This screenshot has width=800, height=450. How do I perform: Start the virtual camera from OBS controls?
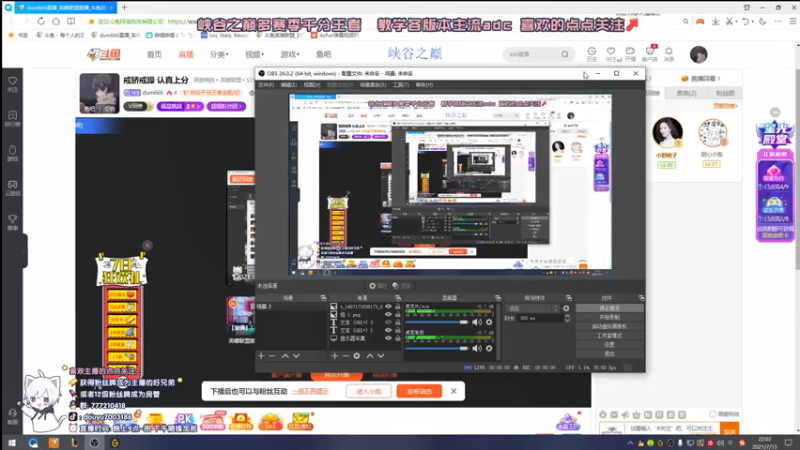click(x=610, y=327)
